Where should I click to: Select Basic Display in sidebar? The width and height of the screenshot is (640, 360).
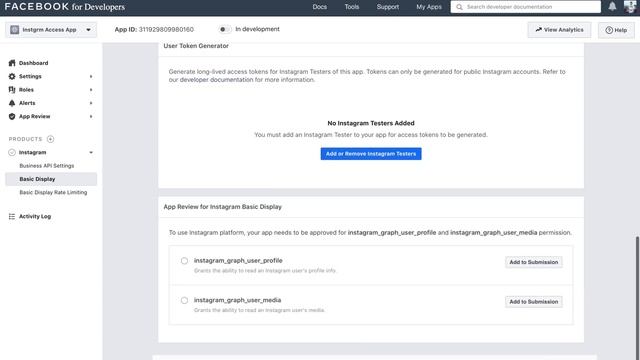click(x=51, y=179)
